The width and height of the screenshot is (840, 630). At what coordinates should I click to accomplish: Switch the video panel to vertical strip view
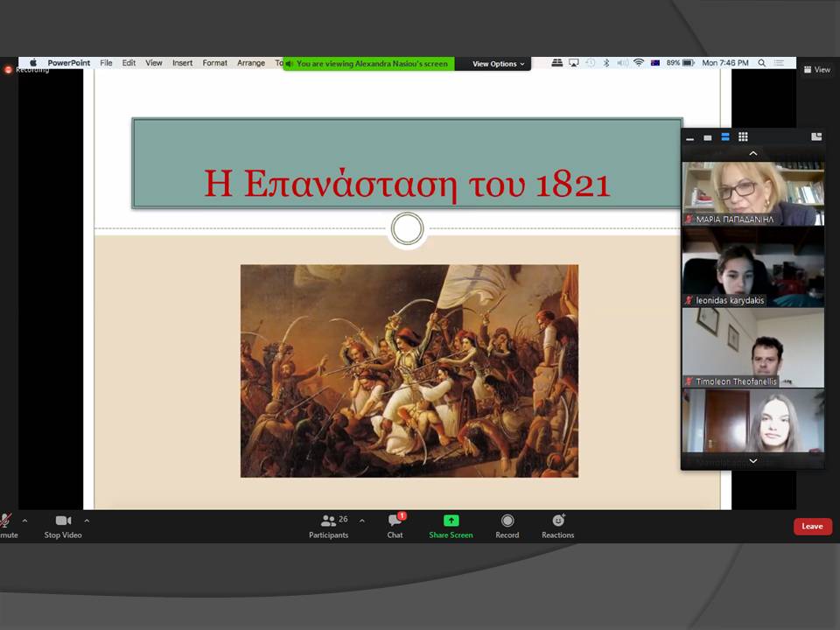click(725, 137)
